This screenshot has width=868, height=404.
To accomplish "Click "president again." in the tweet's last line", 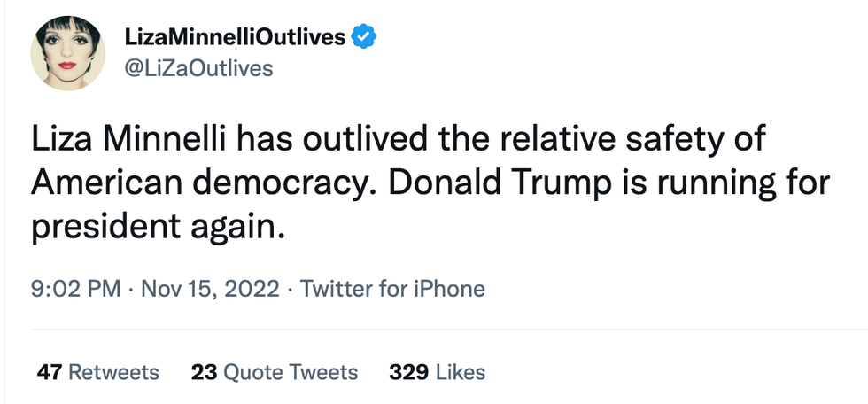I will point(159,225).
